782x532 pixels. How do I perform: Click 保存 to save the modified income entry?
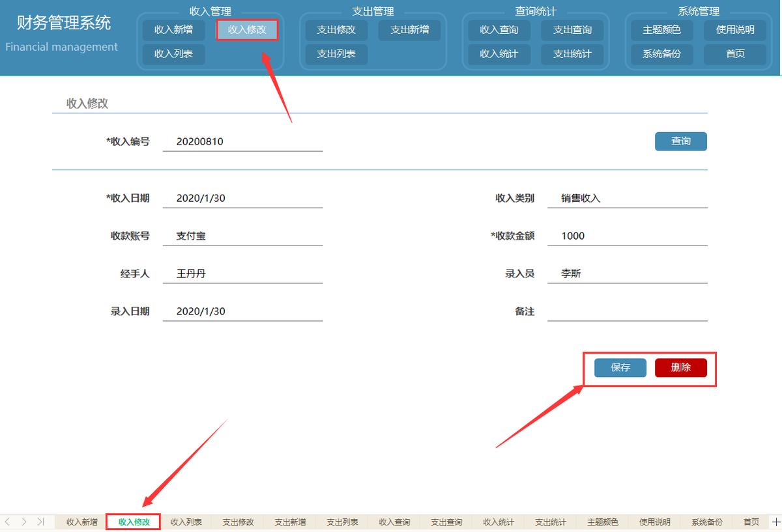coord(619,367)
